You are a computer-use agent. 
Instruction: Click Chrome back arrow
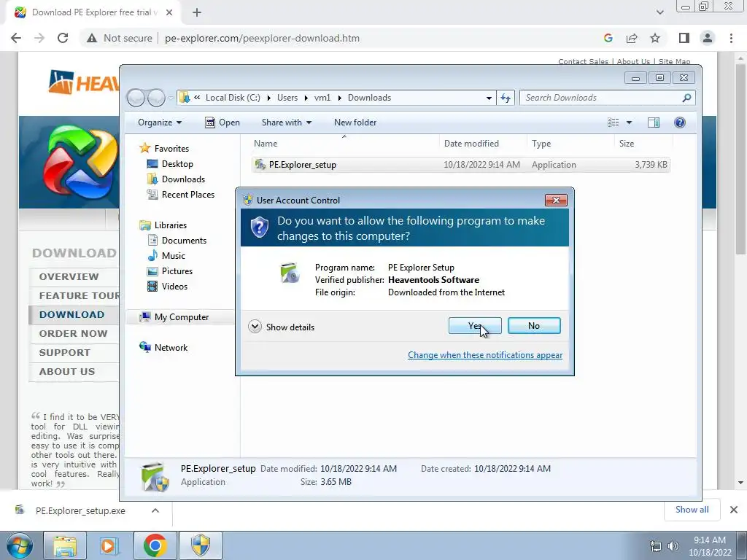coord(16,38)
